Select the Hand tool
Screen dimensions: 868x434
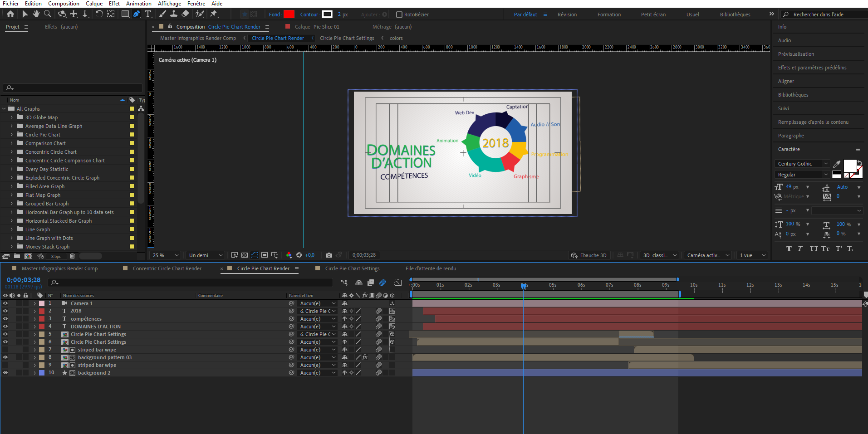coord(36,14)
